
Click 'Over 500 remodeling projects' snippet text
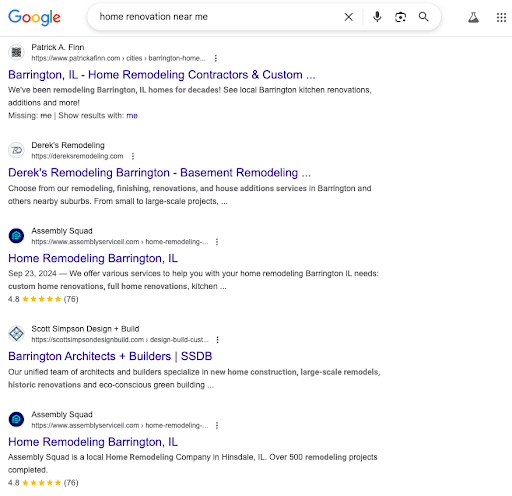point(323,457)
